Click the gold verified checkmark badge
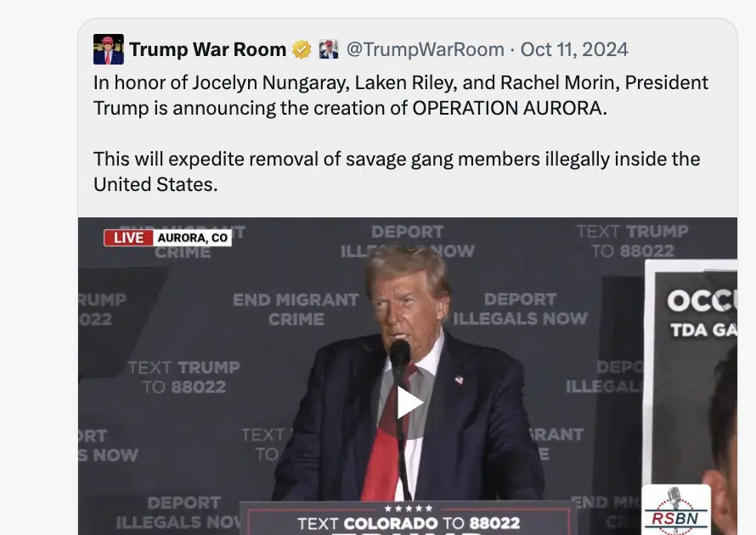 pos(302,49)
